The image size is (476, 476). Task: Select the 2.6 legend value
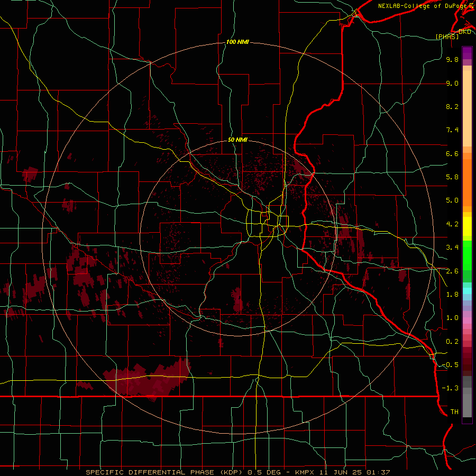point(452,271)
